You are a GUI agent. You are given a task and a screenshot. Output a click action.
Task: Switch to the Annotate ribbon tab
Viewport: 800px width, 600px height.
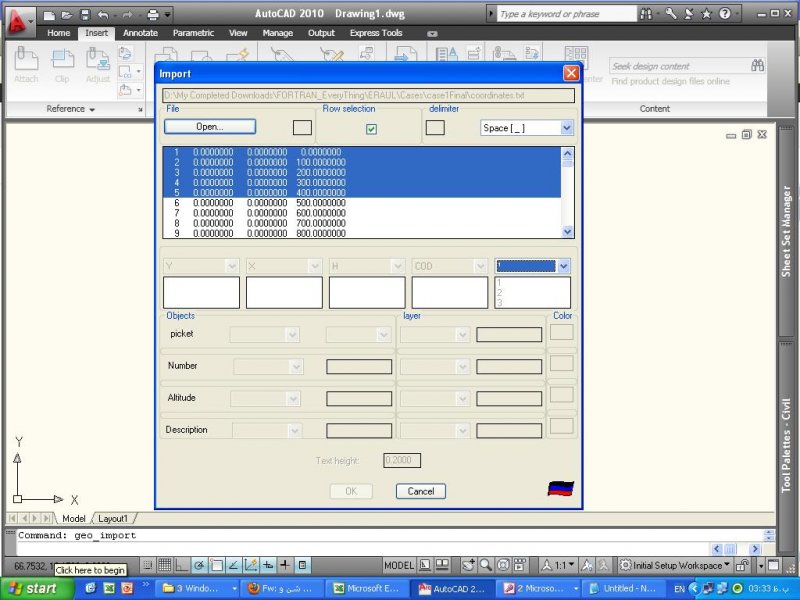140,33
